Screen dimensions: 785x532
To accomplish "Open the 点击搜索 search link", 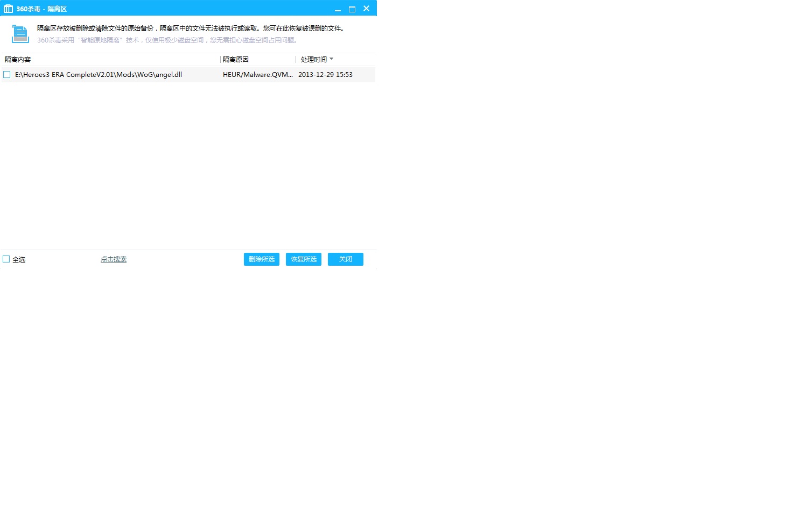I will tap(114, 259).
